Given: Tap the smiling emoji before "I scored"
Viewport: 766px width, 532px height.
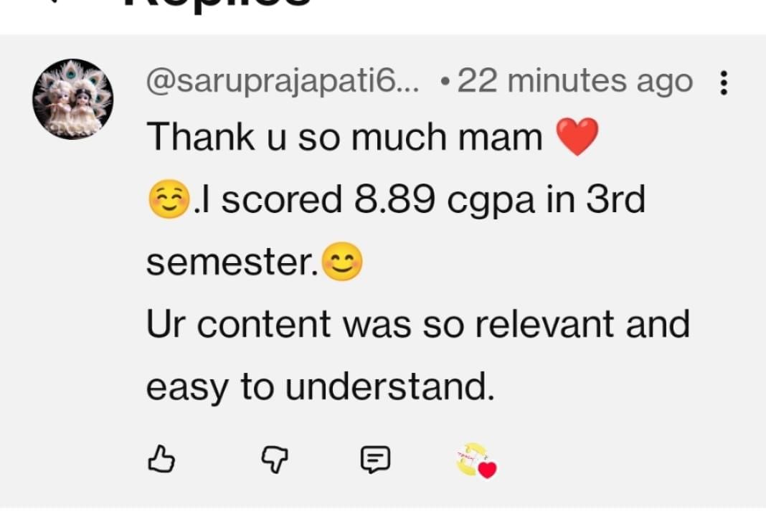Looking at the screenshot, I should tap(169, 200).
